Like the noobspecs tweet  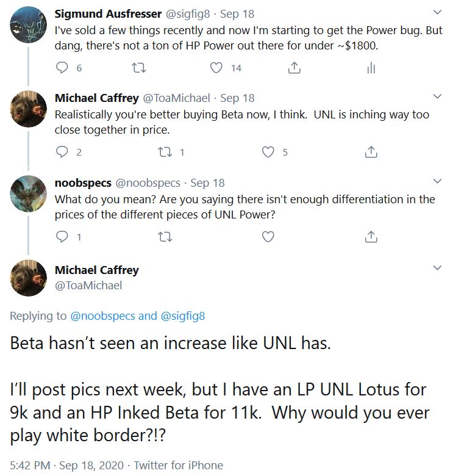tap(268, 237)
